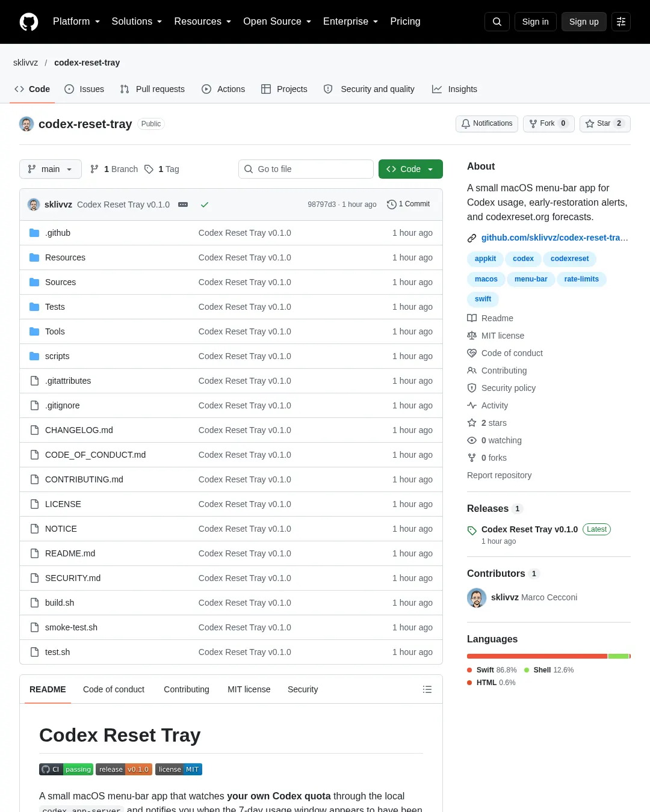Click the Go to file search field

[306, 169]
